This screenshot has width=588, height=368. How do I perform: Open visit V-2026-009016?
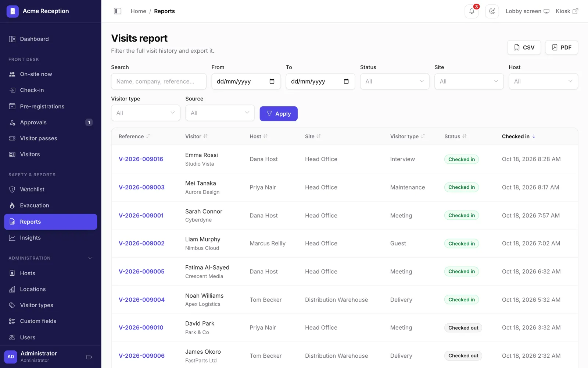point(141,159)
